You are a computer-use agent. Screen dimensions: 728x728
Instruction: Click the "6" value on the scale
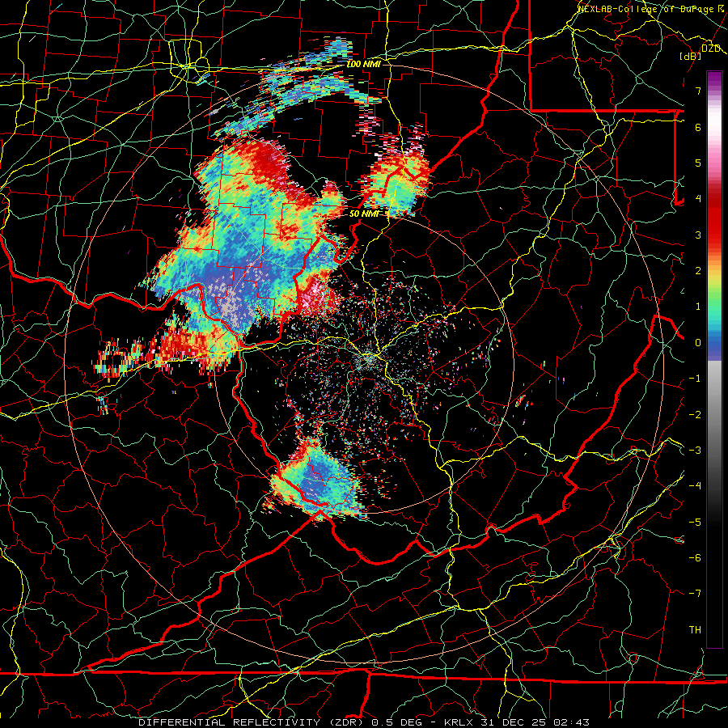tap(698, 127)
